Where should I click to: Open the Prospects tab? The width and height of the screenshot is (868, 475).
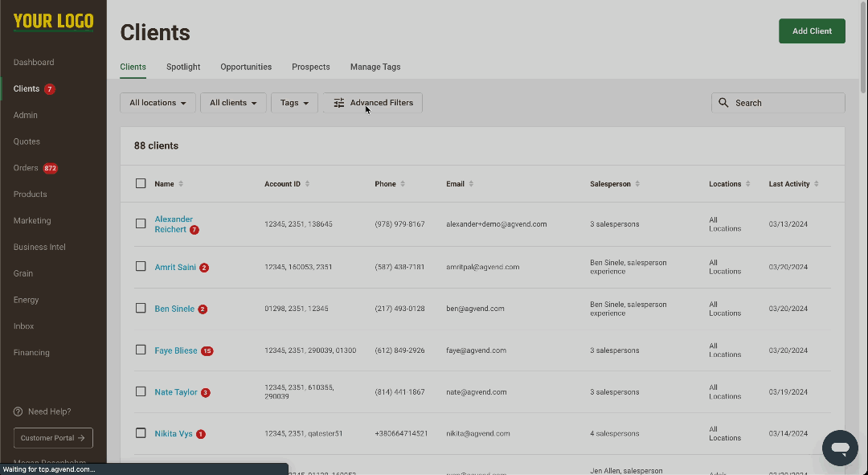click(311, 67)
